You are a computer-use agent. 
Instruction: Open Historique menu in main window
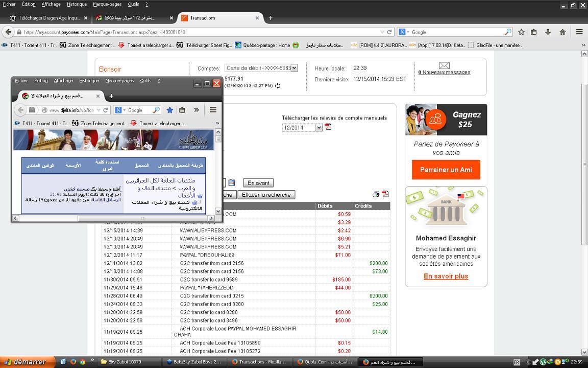[77, 4]
